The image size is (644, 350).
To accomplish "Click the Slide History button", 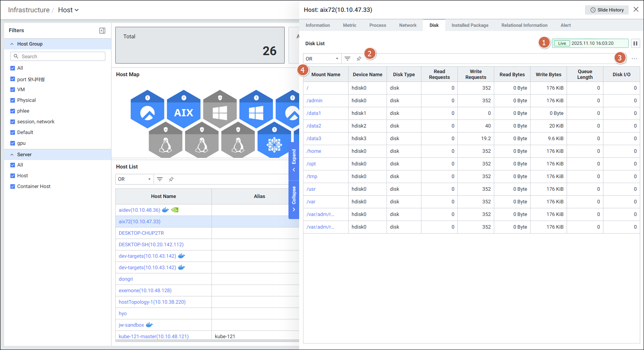I will [606, 10].
